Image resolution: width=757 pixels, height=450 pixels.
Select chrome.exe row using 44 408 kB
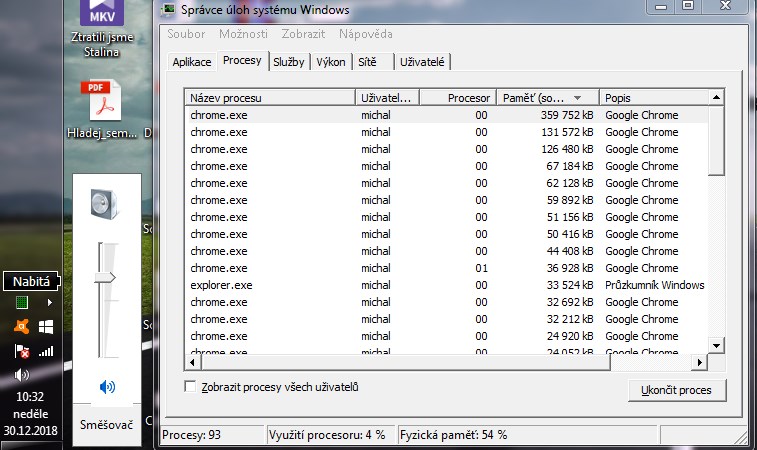coord(446,251)
